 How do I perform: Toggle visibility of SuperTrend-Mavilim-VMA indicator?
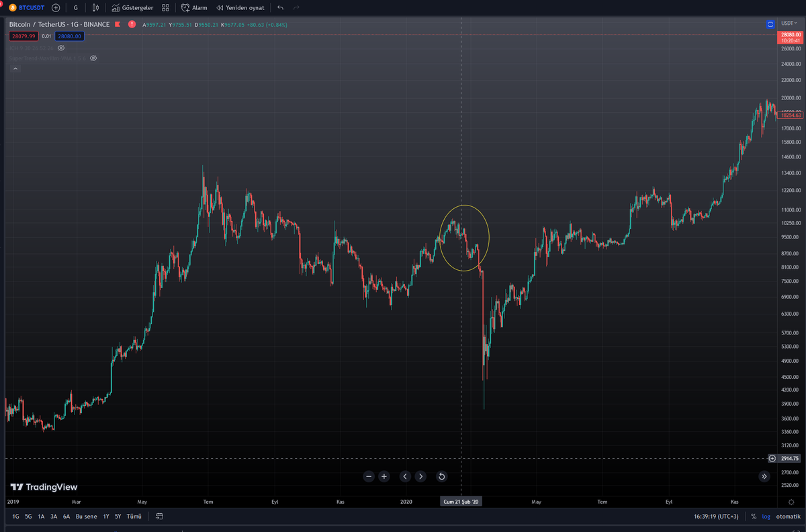(93, 58)
